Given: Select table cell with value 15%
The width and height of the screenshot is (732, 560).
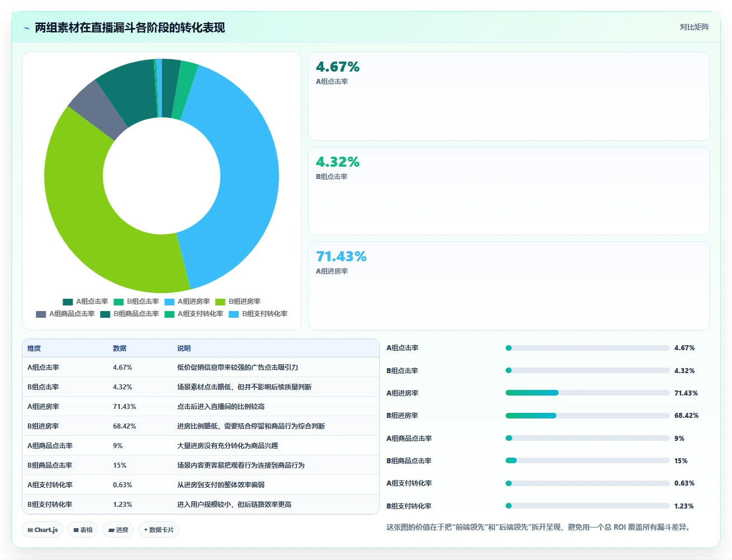Looking at the screenshot, I should (120, 465).
